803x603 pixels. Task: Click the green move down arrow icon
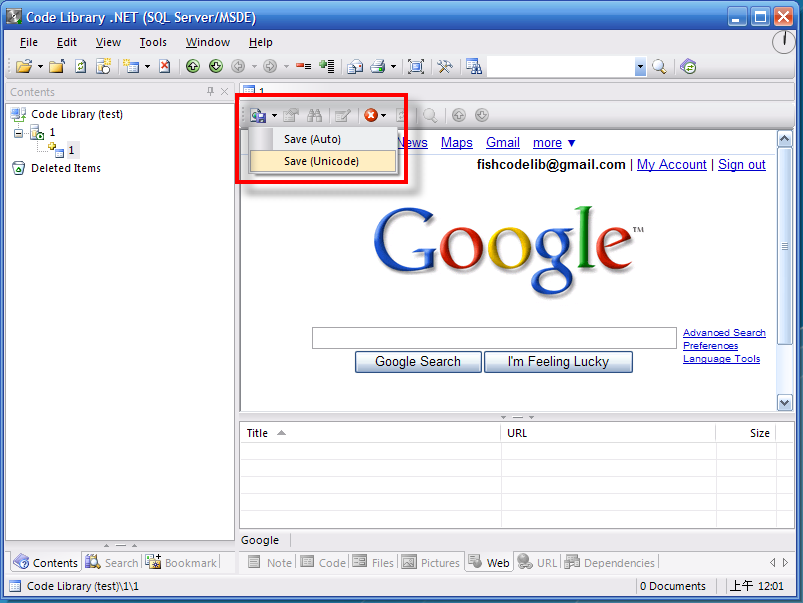point(216,67)
